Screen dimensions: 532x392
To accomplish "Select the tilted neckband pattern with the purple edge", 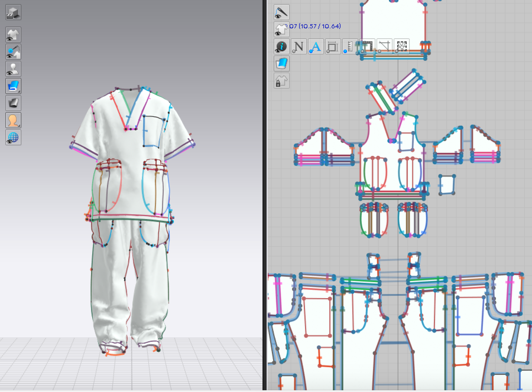I will pyautogui.click(x=407, y=86).
